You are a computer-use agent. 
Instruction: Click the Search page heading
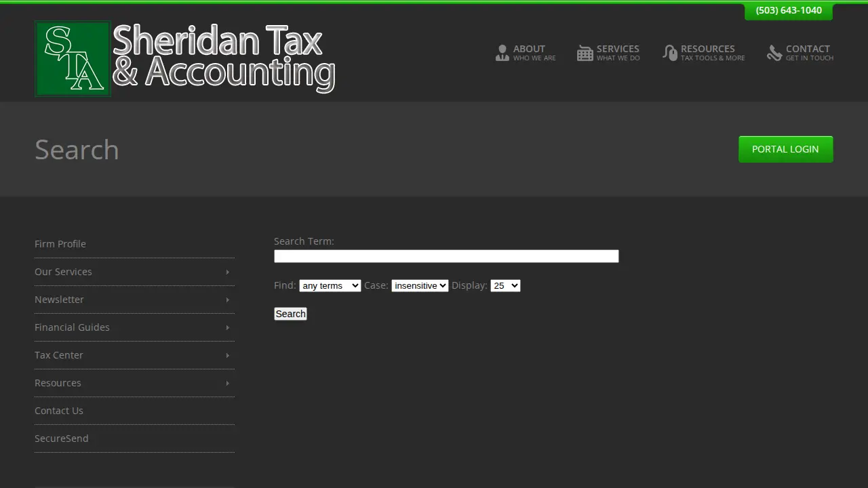pyautogui.click(x=77, y=150)
